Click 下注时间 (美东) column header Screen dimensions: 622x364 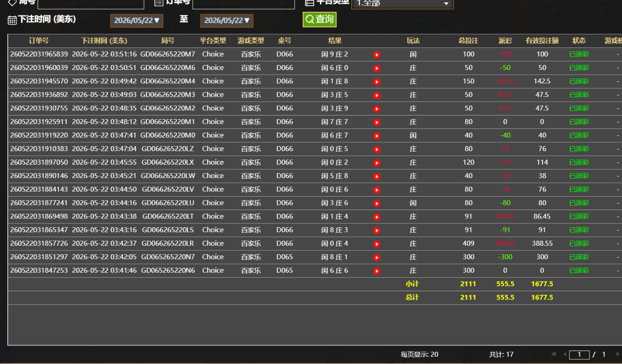[x=104, y=41]
